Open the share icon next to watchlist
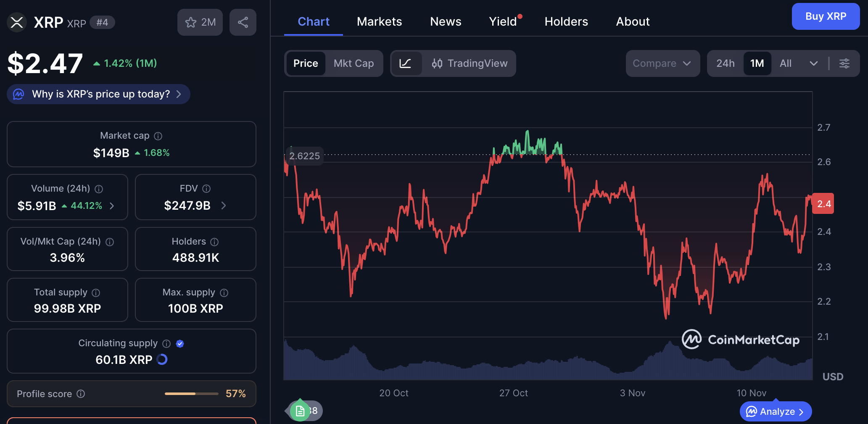868x424 pixels. pyautogui.click(x=243, y=22)
